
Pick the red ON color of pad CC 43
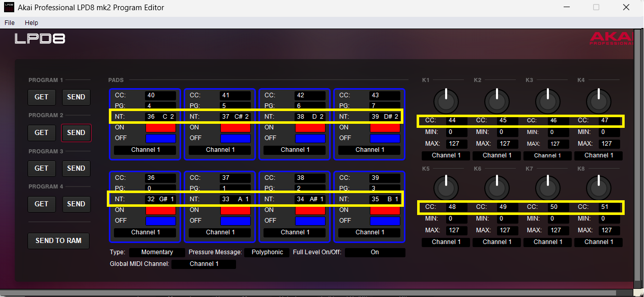(385, 128)
